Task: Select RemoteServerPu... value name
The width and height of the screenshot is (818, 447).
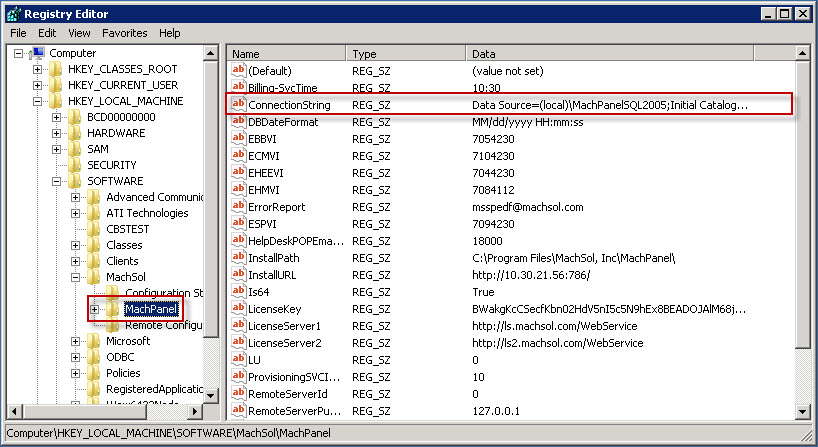Action: pyautogui.click(x=295, y=411)
